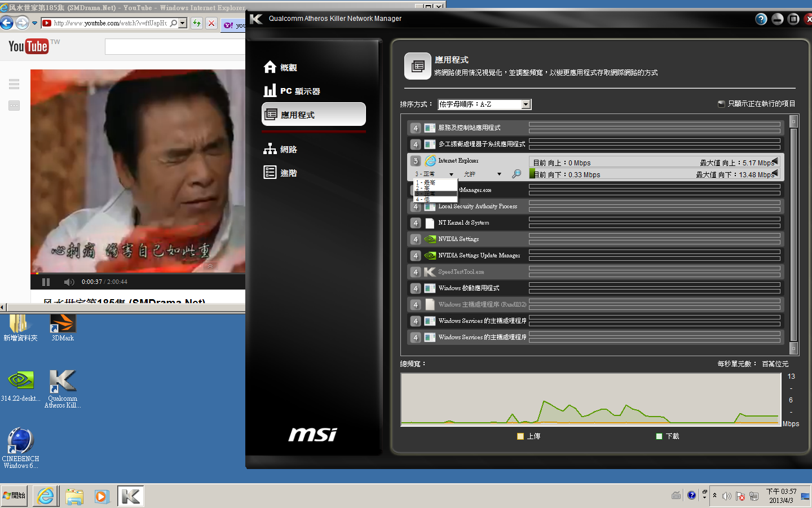Click the Internet Explorer icon in application list
This screenshot has width=812, height=508.
point(430,161)
